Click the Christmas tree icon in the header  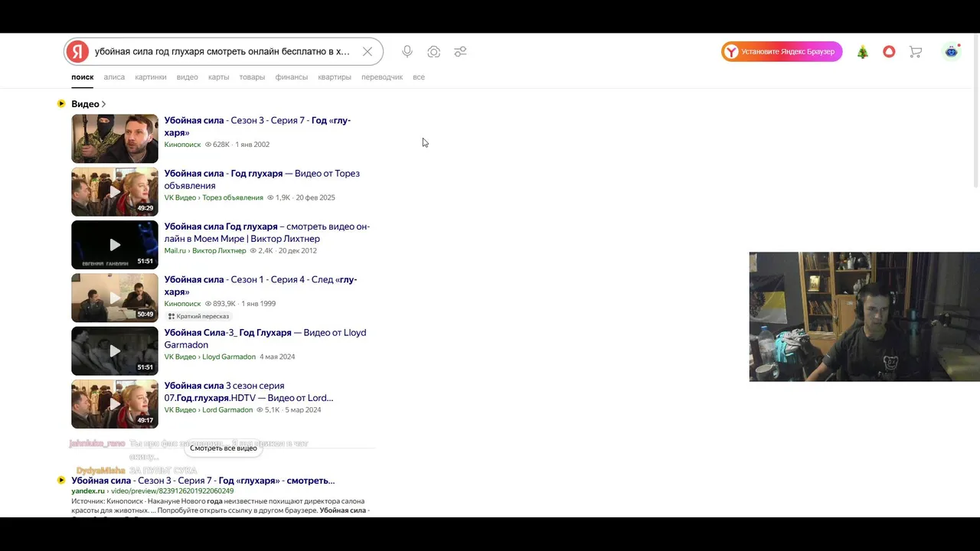(863, 52)
